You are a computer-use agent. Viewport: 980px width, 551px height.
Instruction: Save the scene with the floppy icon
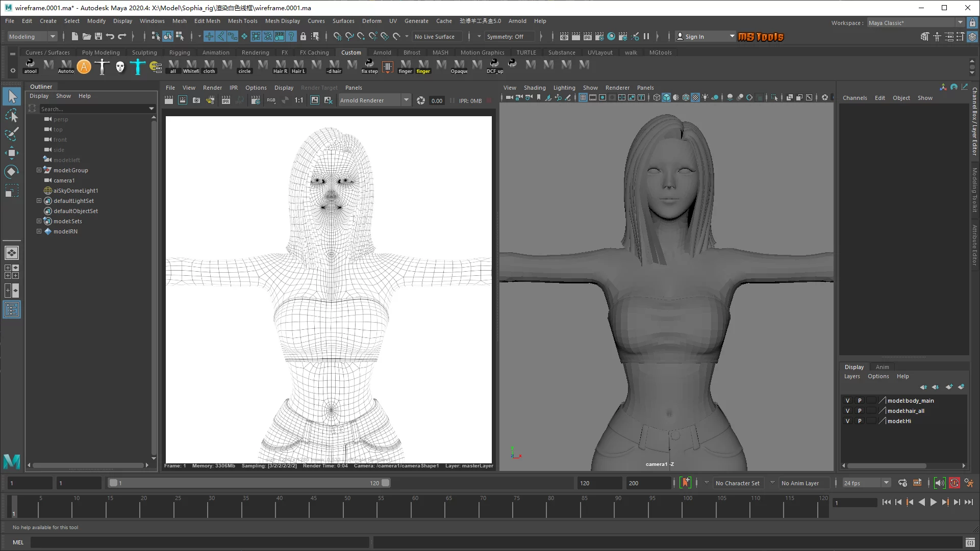98,36
